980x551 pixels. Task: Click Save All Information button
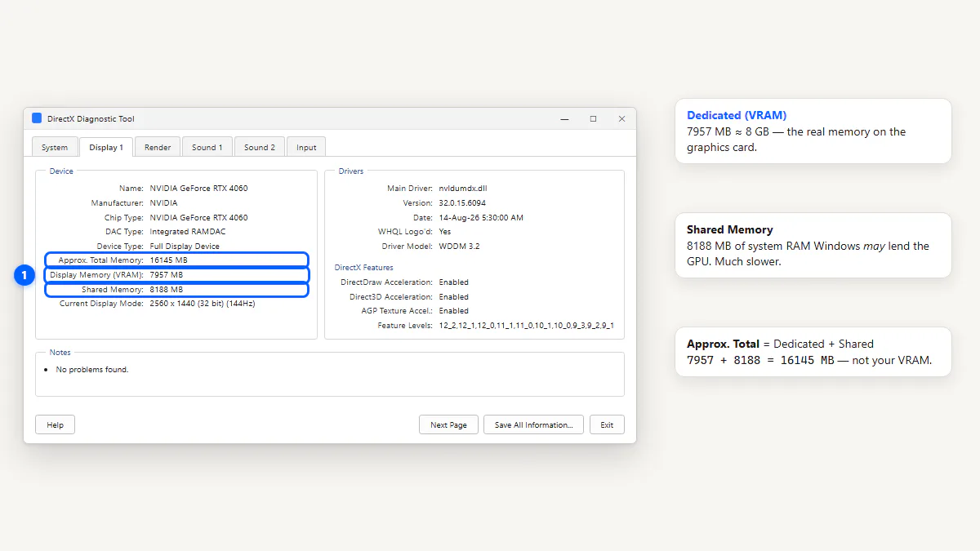click(533, 424)
